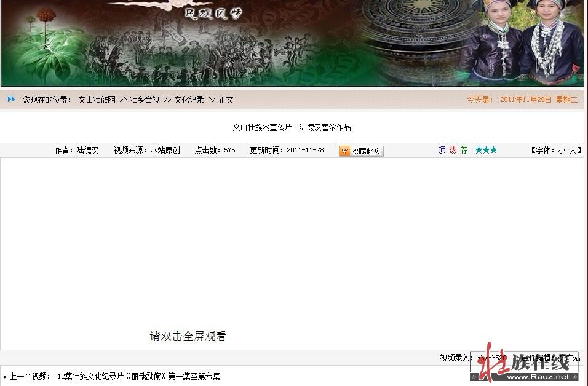Click video source 本站原创
Screen dimensions: 588x386
point(165,150)
